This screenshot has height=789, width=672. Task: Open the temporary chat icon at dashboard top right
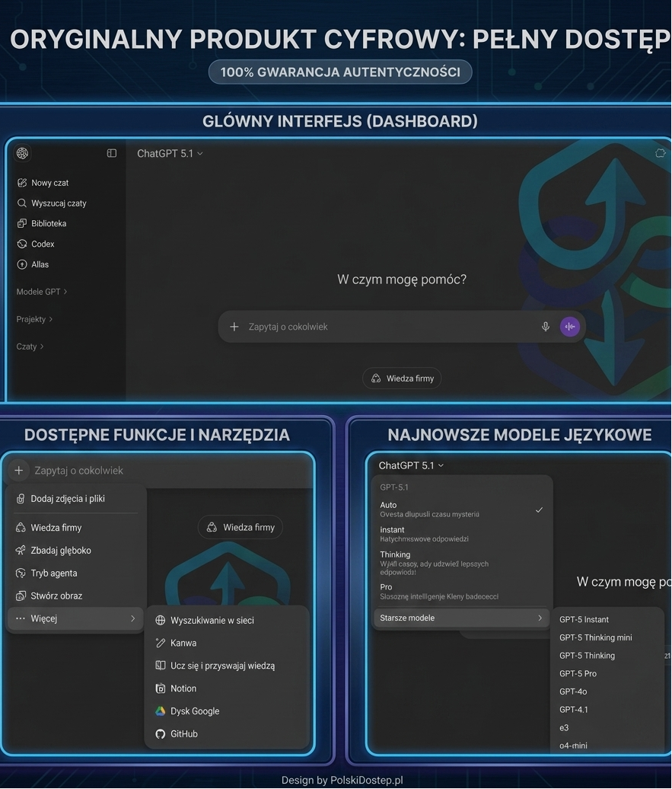(x=660, y=153)
